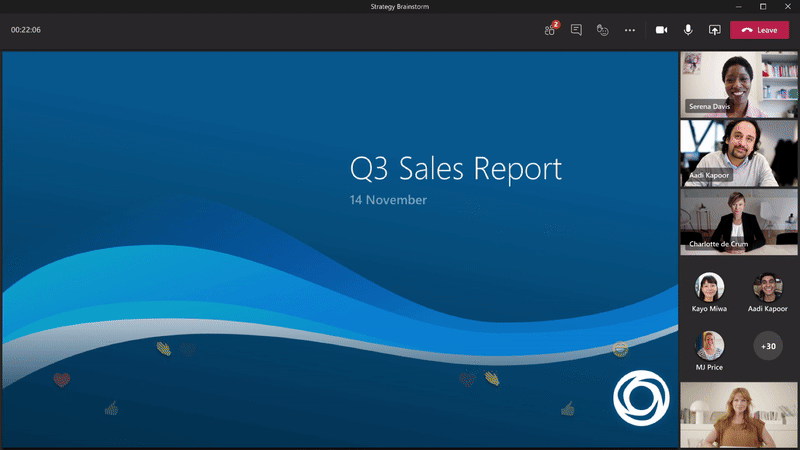Click the self-view video at bottom right
Viewport: 800px width, 450px height.
coord(738,414)
